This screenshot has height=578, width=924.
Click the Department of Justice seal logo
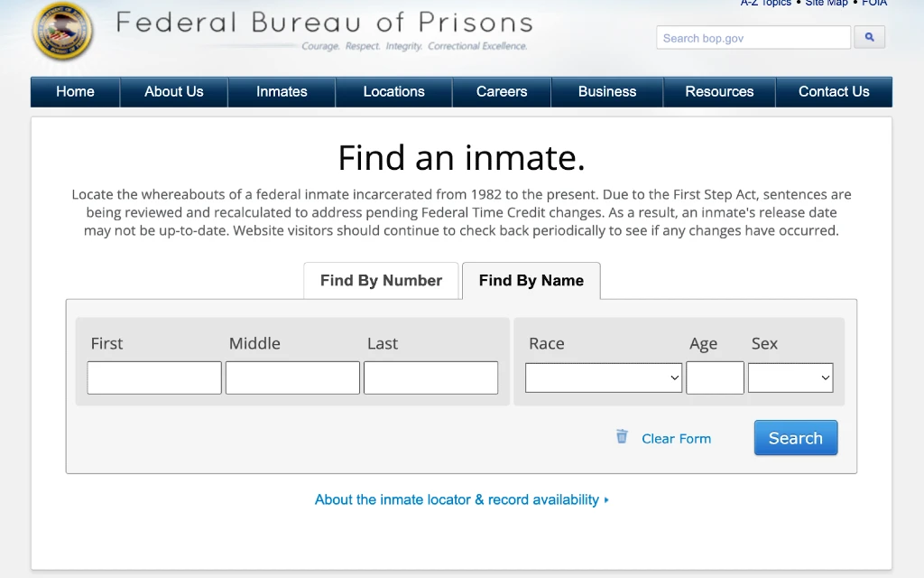(x=63, y=31)
